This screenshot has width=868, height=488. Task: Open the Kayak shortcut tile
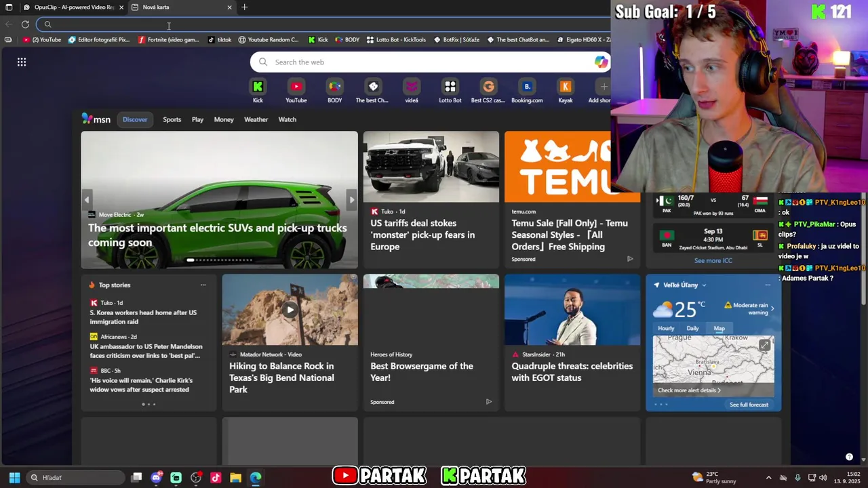click(566, 91)
